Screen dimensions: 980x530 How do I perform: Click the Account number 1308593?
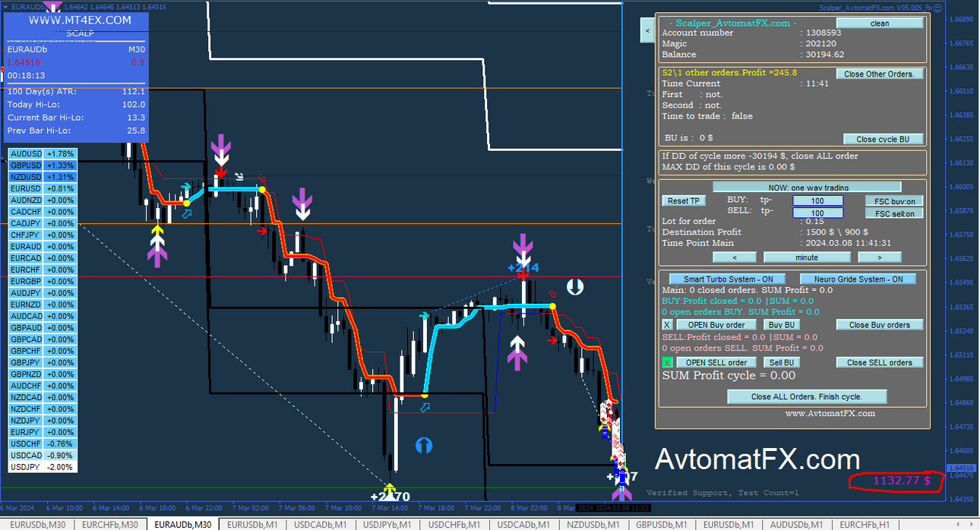pos(823,33)
